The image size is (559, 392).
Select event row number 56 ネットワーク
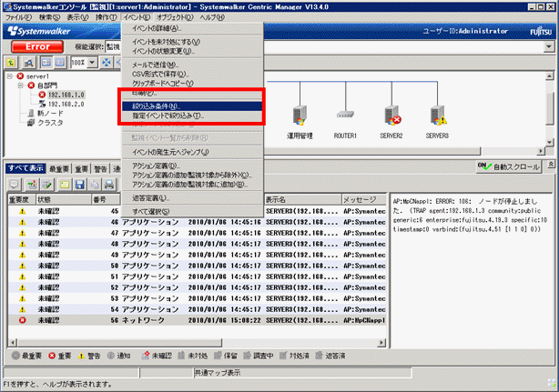click(x=197, y=320)
